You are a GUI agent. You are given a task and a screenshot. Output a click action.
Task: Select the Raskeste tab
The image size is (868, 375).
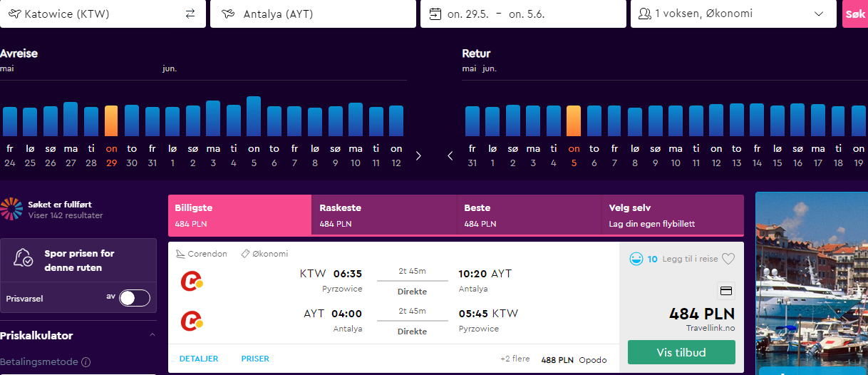[x=384, y=215]
